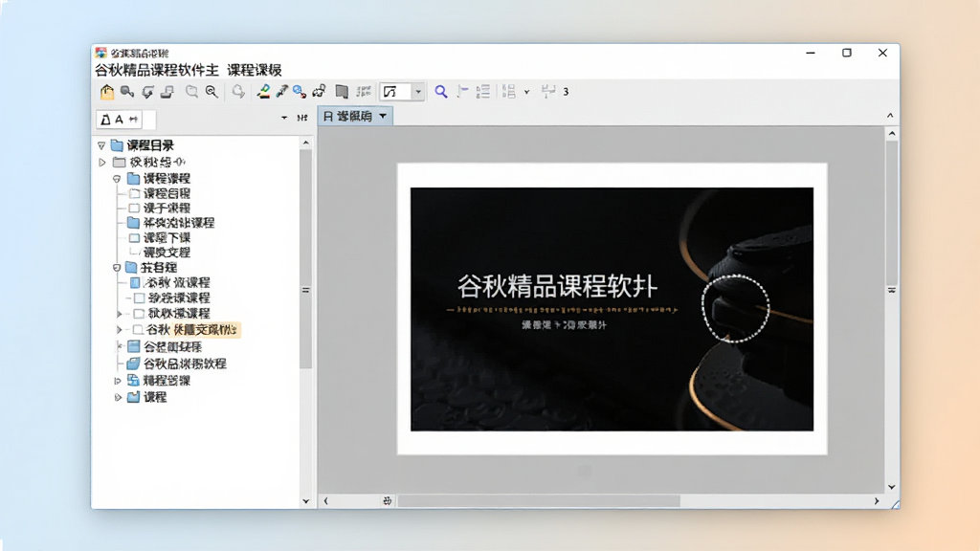Click the tree panel scrollbar up arrow

coord(305,143)
